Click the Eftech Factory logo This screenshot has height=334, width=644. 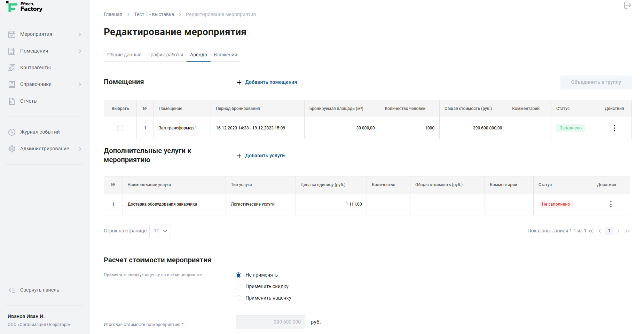click(25, 7)
